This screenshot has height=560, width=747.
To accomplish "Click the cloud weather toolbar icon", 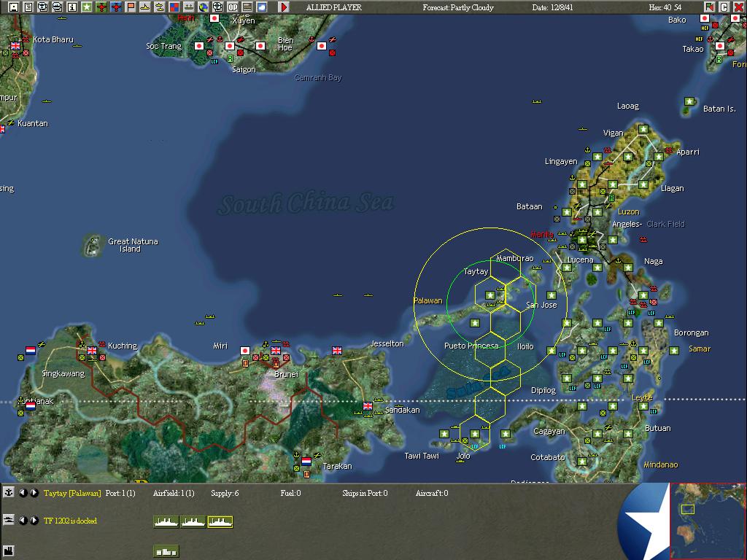I will pos(262,7).
